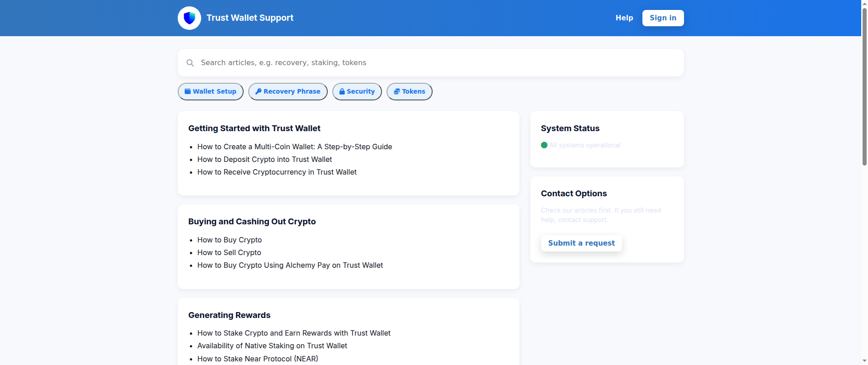Screen dimensions: 868x365
Task: Open 'How to Stake Near Protocol (NEAR)' article
Action: [x=258, y=359]
